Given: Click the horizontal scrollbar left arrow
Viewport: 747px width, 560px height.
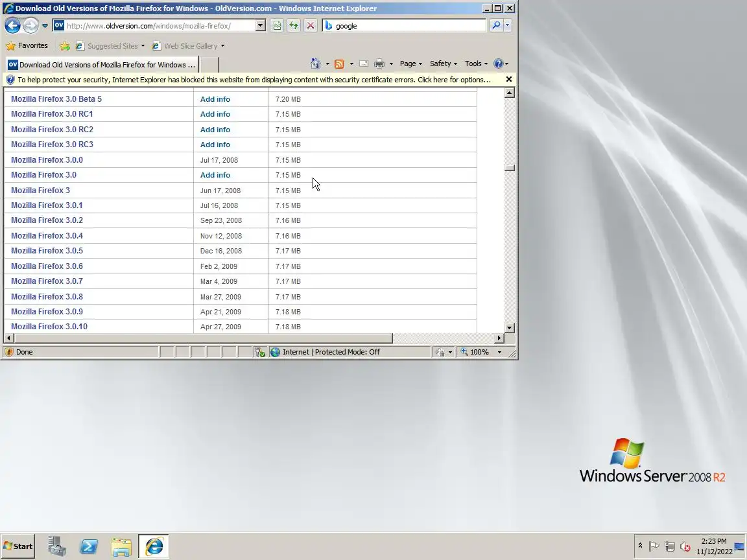Looking at the screenshot, I should point(8,338).
